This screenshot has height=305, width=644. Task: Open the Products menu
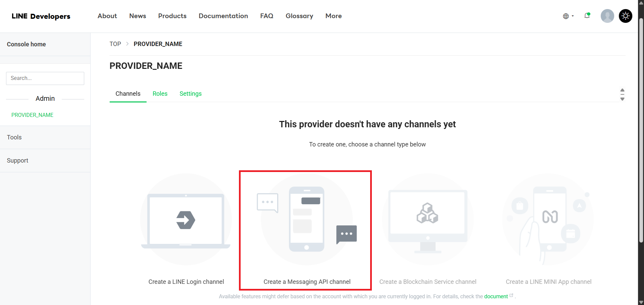click(x=172, y=16)
